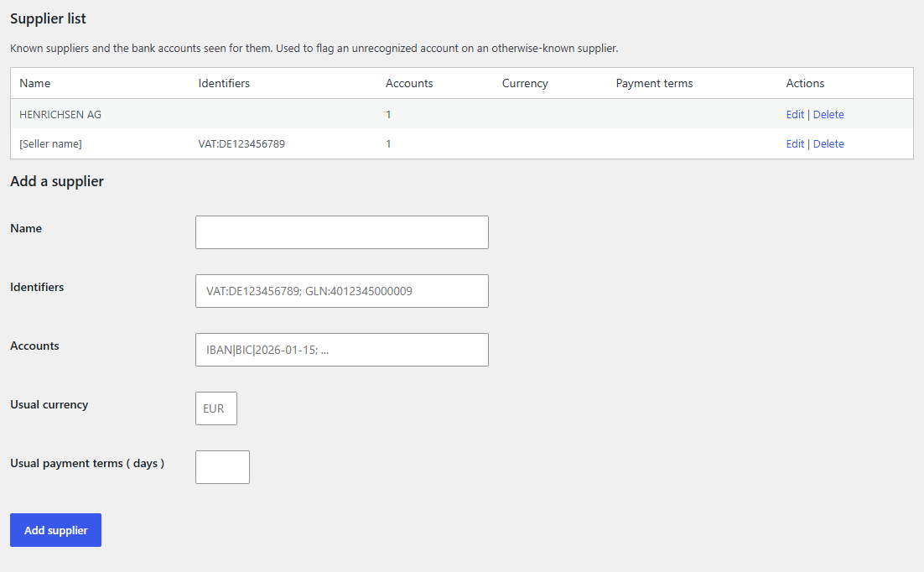Screen dimensions: 924x572
Task: Select the [Seller name] table cell
Action: pos(50,144)
